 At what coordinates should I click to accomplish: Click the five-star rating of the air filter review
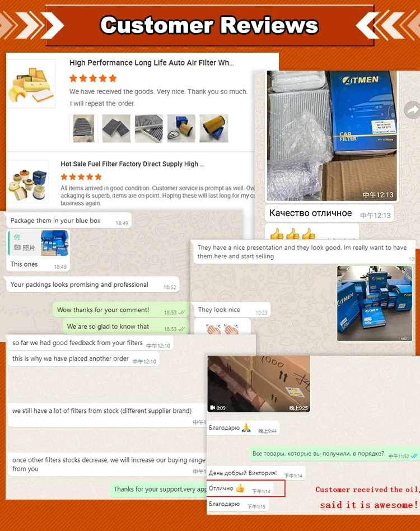pyautogui.click(x=93, y=78)
